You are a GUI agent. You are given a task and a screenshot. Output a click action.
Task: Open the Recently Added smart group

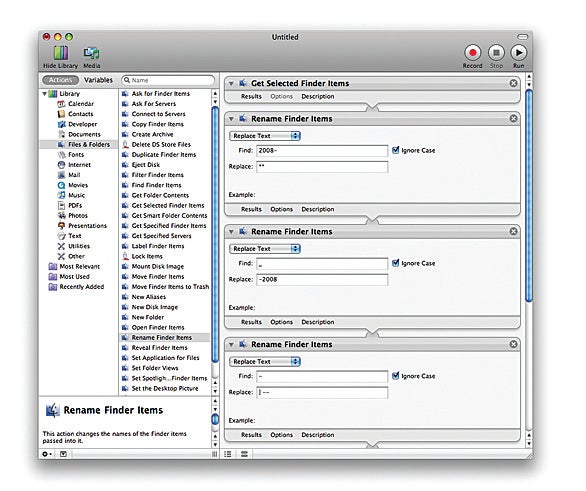pyautogui.click(x=76, y=287)
